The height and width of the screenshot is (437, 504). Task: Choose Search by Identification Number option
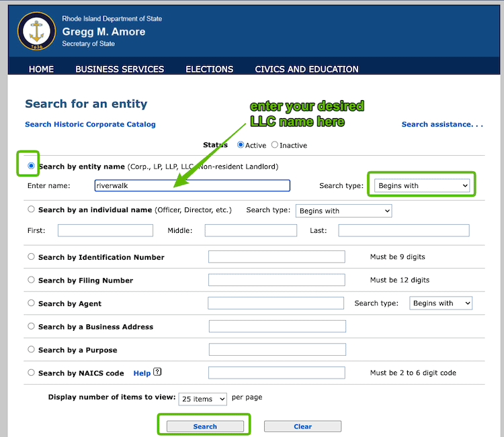click(32, 256)
